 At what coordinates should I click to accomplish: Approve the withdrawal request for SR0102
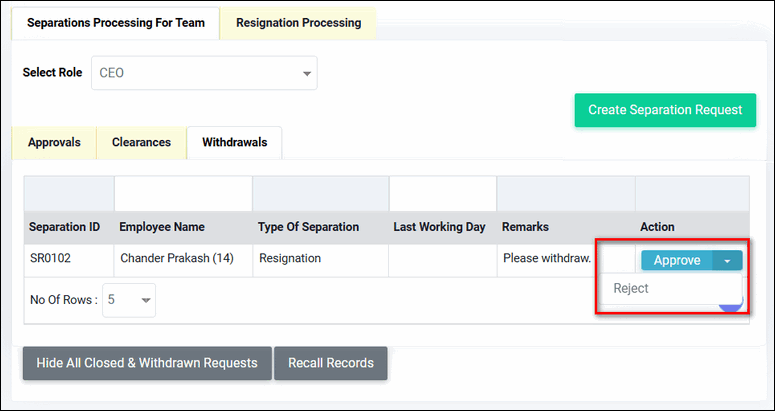pos(677,260)
